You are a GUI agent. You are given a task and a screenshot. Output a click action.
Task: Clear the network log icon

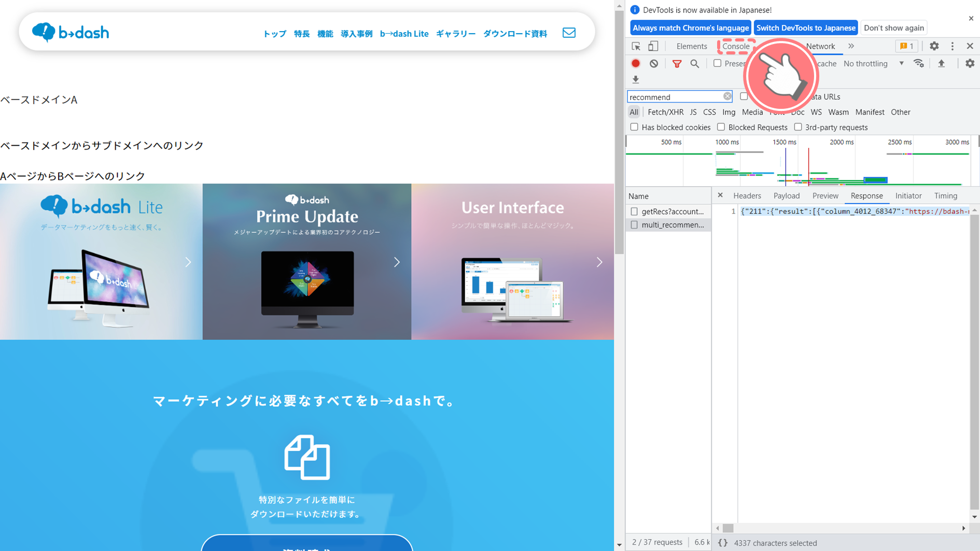coord(654,63)
